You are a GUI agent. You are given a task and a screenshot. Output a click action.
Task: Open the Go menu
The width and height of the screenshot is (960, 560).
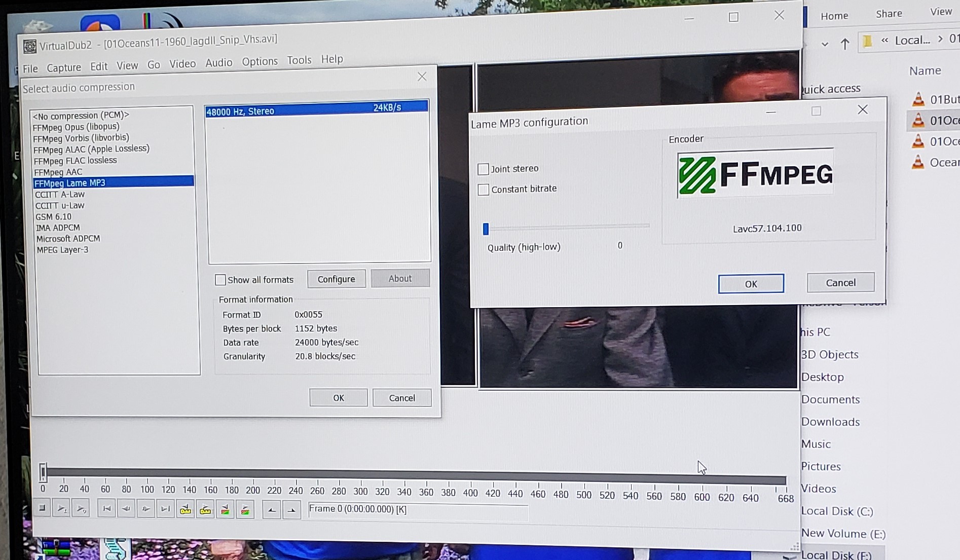click(154, 65)
